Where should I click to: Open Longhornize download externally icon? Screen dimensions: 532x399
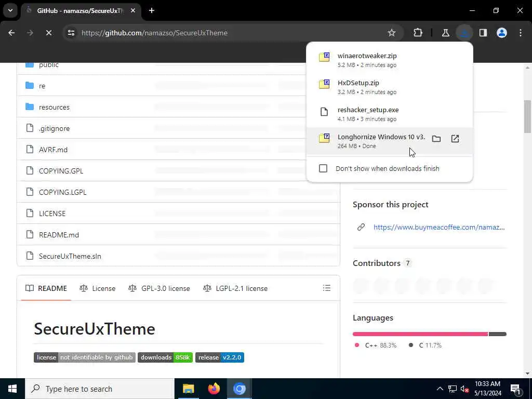point(455,138)
